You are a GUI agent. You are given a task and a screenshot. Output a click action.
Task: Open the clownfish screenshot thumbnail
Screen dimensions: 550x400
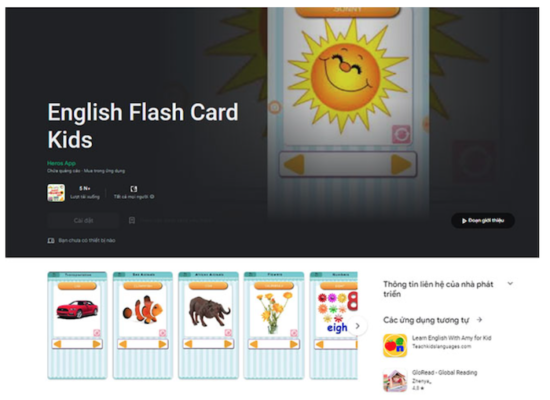pos(143,325)
